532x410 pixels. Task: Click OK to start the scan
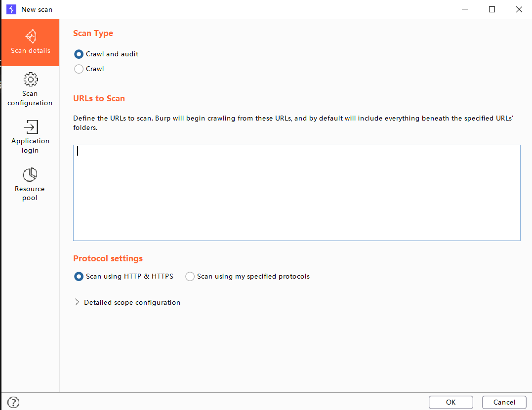click(x=450, y=402)
